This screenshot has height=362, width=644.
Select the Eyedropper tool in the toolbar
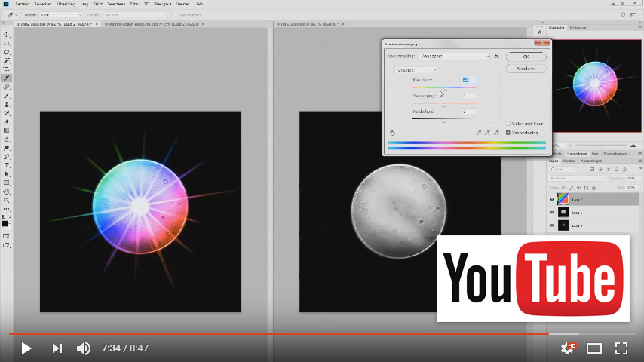7,78
